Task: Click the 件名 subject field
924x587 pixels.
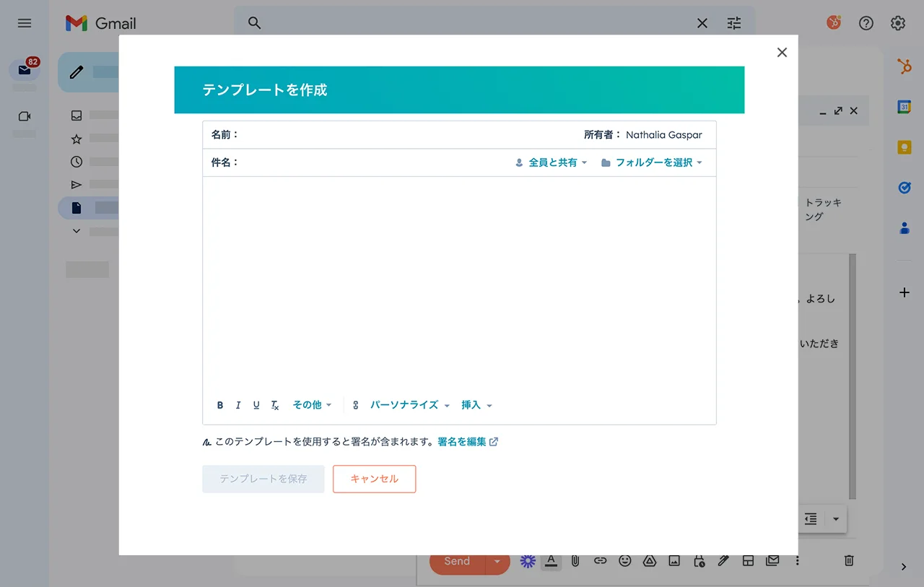Action: click(x=368, y=162)
